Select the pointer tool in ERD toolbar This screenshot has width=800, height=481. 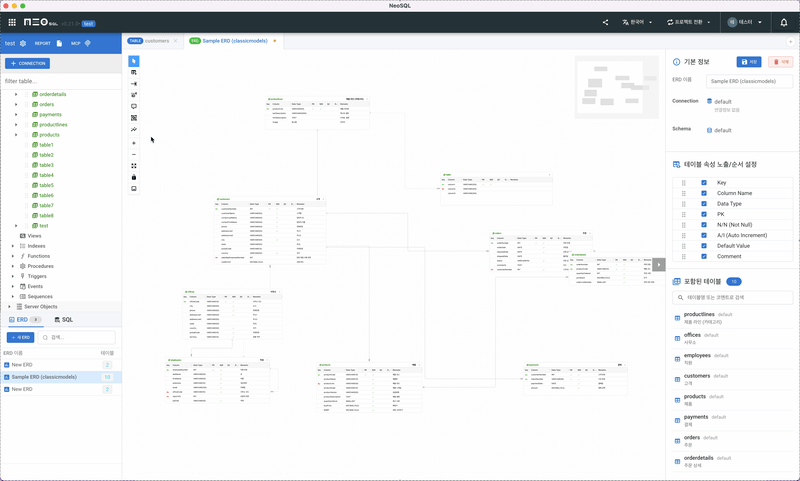click(x=134, y=62)
